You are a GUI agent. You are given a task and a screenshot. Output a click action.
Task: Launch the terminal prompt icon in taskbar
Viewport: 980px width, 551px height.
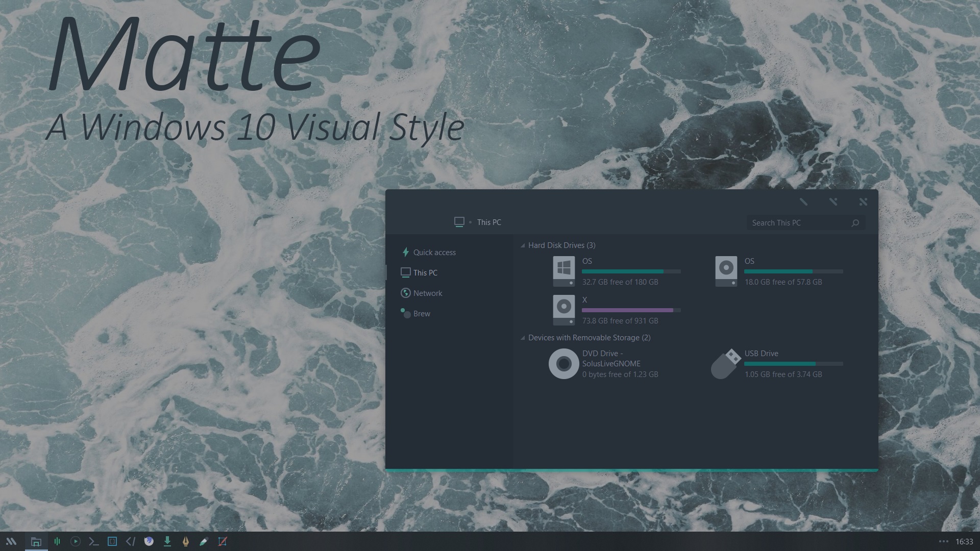pos(93,541)
